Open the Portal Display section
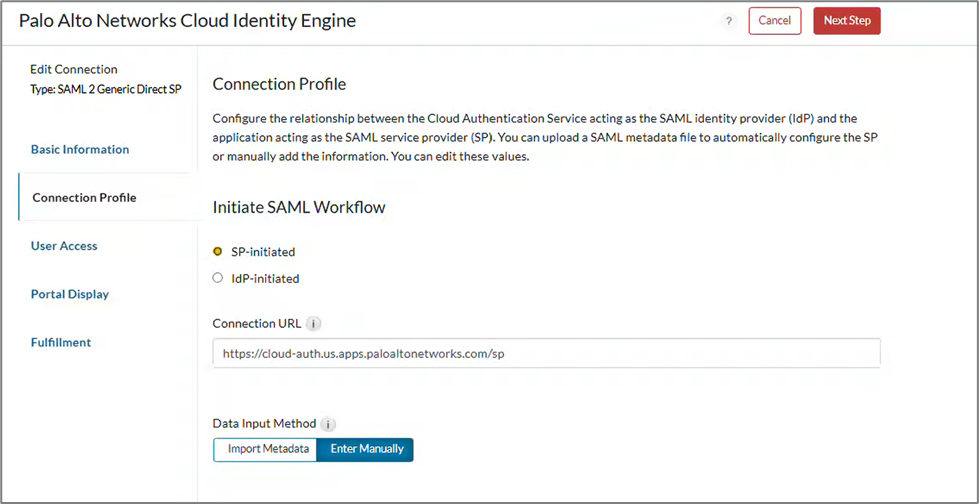The width and height of the screenshot is (979, 504). 70,294
